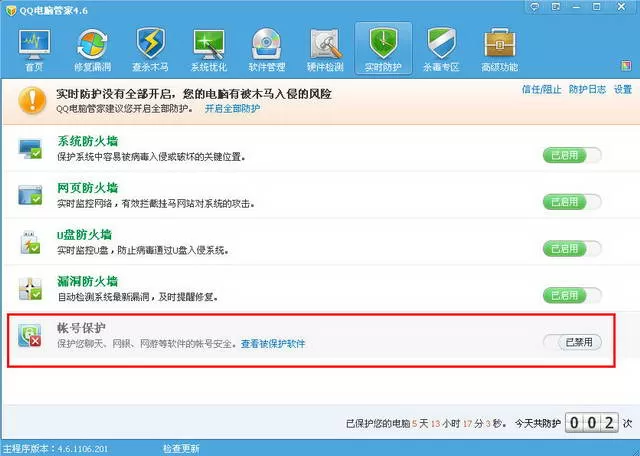Screen dimensions: 640x456
Task: Click the 漏洞防火墙 heading
Action: point(87,281)
